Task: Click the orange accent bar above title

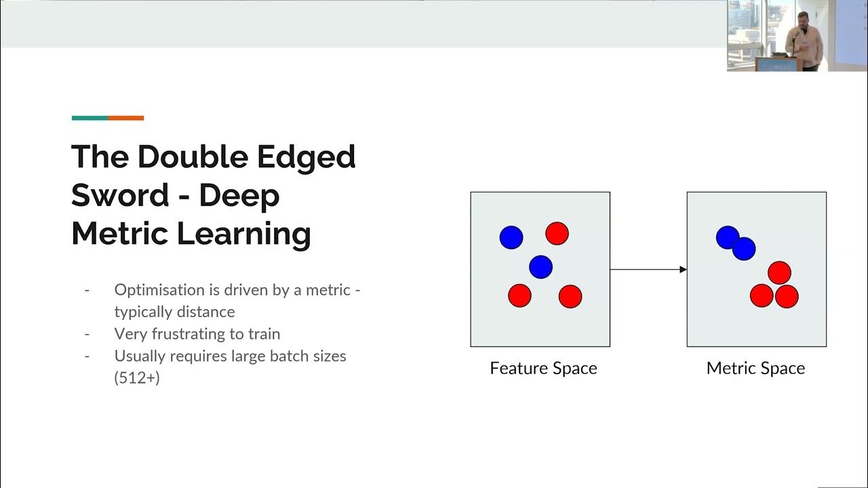Action: (126, 118)
